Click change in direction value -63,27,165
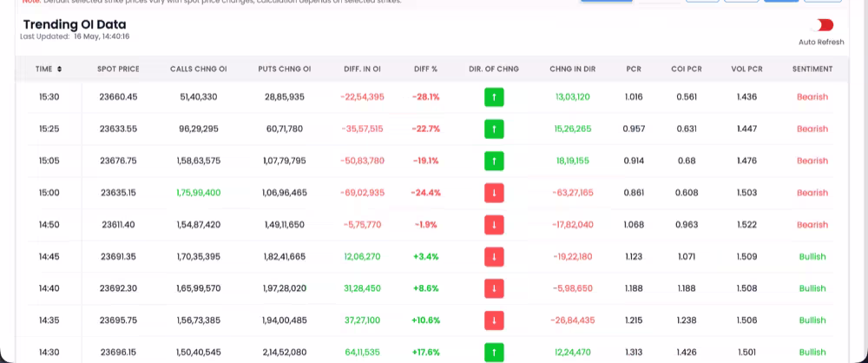 click(x=572, y=193)
